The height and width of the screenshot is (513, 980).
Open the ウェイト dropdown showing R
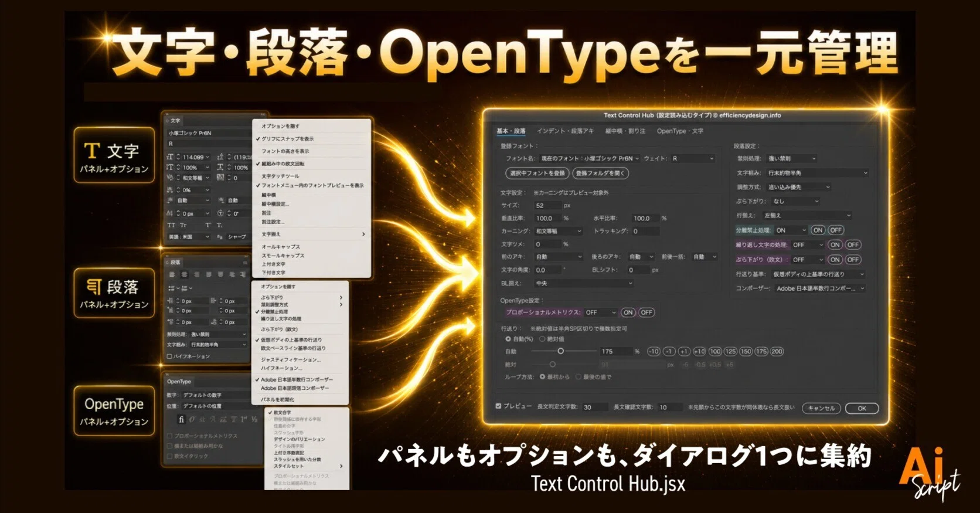(x=693, y=158)
